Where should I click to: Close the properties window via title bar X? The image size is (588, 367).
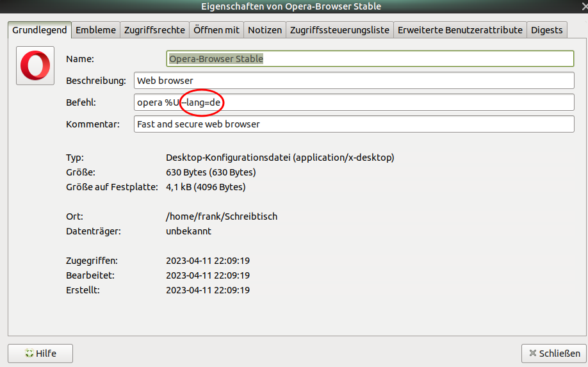click(584, 6)
